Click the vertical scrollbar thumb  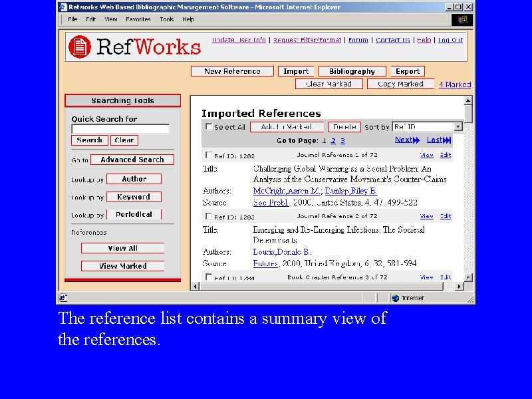coord(468,114)
